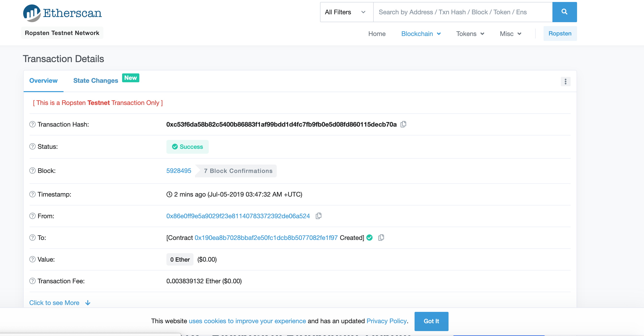This screenshot has height=336, width=644.
Task: Click the Transaction Hash help icon
Action: pyautogui.click(x=32, y=124)
